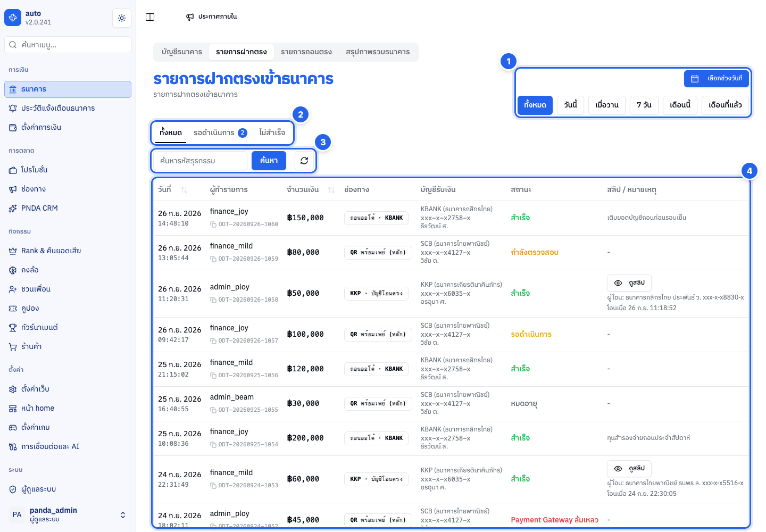
Task: Focus the transaction code search field
Action: (200, 161)
